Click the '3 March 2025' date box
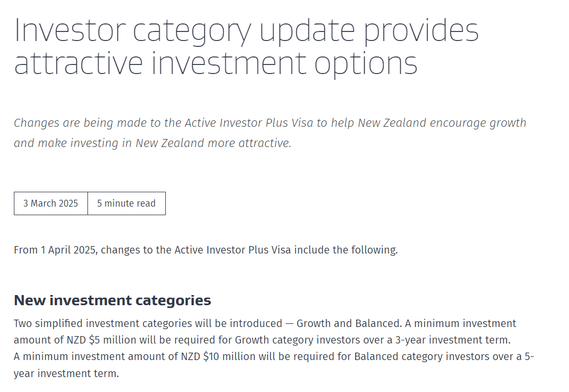 tap(51, 203)
